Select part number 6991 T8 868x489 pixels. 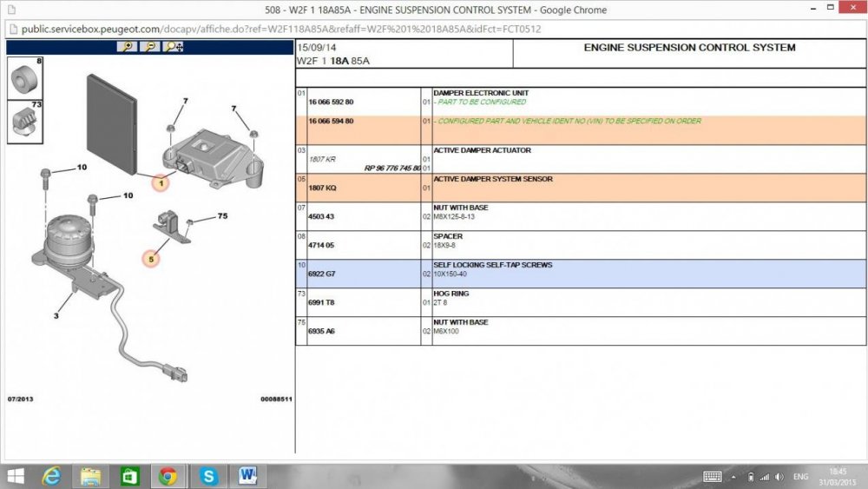(x=321, y=302)
